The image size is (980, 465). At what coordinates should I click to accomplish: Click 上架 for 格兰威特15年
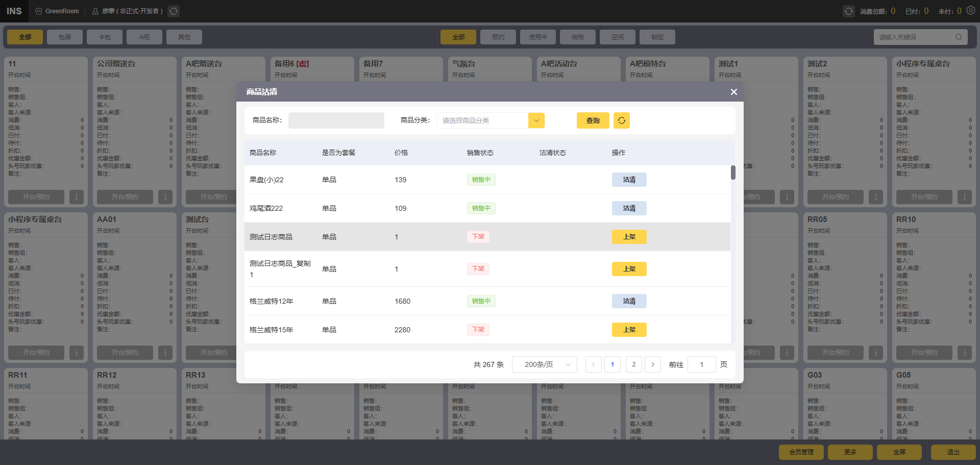point(629,330)
